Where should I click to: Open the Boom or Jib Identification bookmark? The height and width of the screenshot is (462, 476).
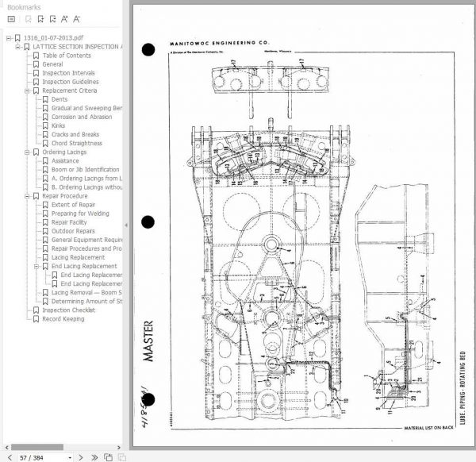[86, 170]
